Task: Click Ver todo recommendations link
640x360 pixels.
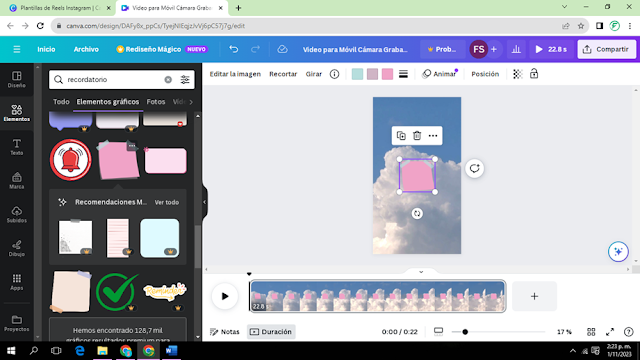Action: pyautogui.click(x=167, y=202)
